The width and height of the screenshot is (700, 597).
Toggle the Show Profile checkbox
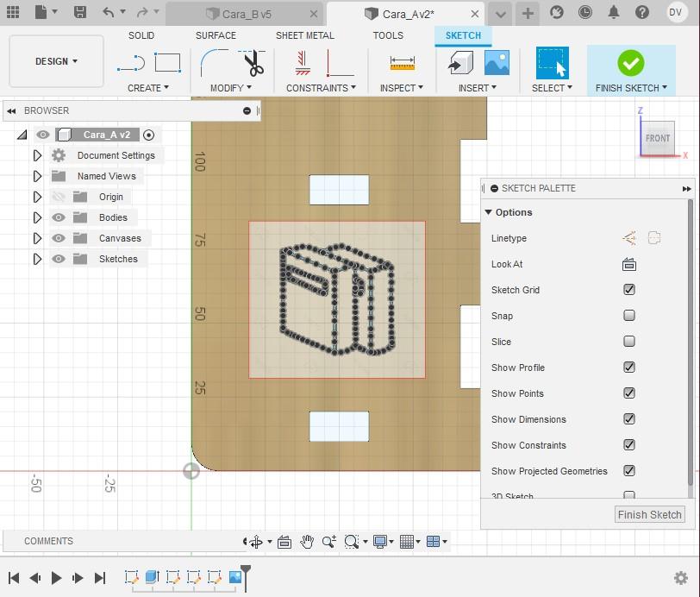(x=629, y=368)
